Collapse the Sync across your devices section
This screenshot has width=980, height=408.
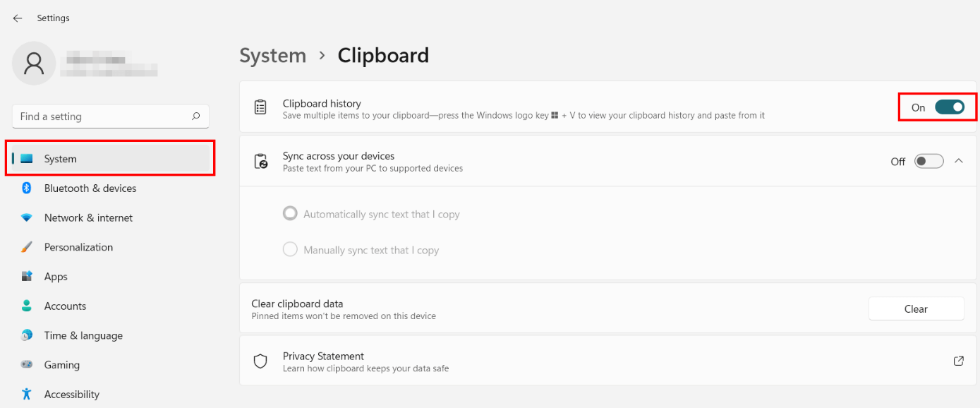click(x=958, y=161)
